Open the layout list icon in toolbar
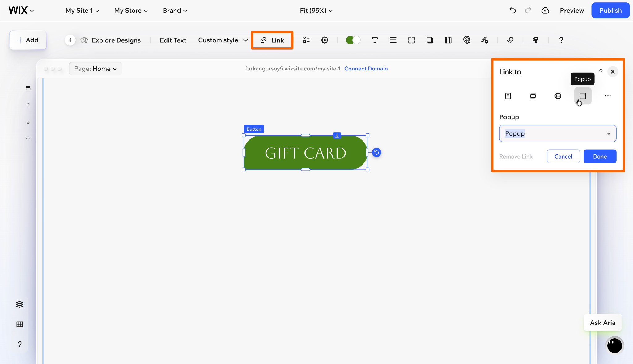This screenshot has width=633, height=364. click(x=306, y=40)
